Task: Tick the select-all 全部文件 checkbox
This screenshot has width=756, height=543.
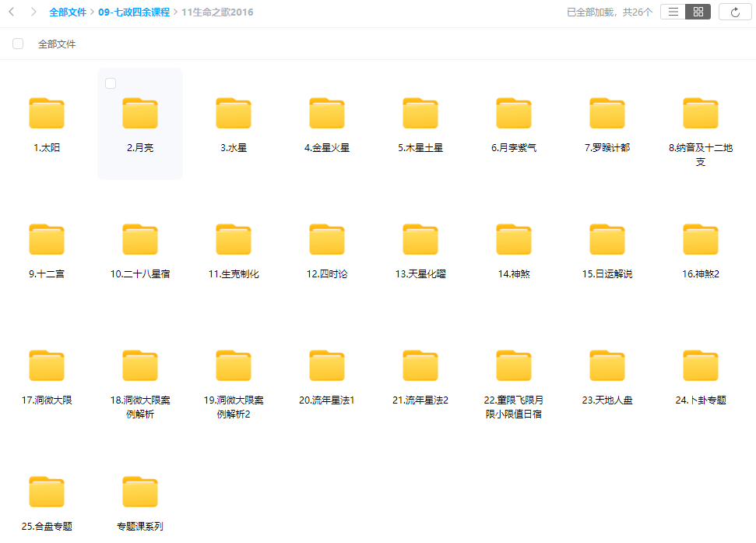Action: pos(18,44)
